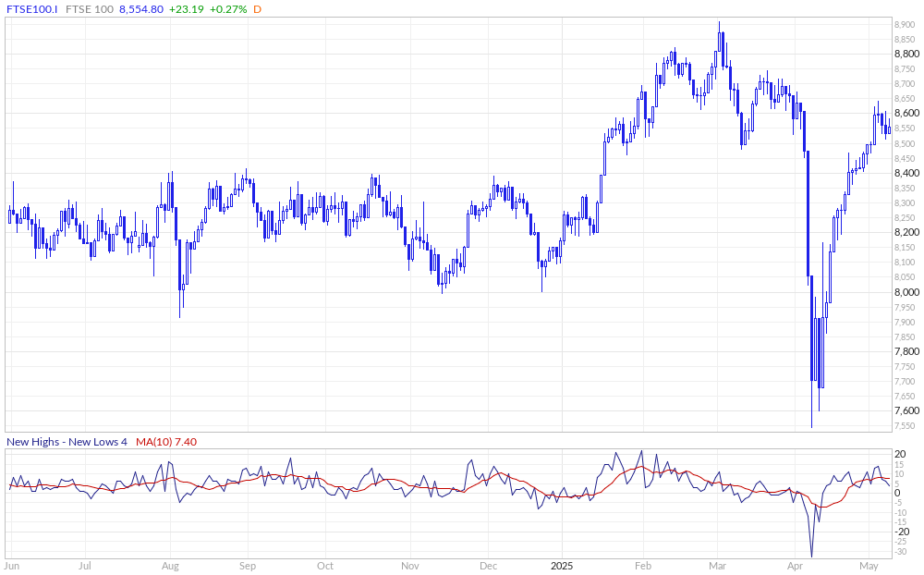This screenshot has height=575, width=924.
Task: Click the Nov label on the time axis
Action: pos(410,566)
